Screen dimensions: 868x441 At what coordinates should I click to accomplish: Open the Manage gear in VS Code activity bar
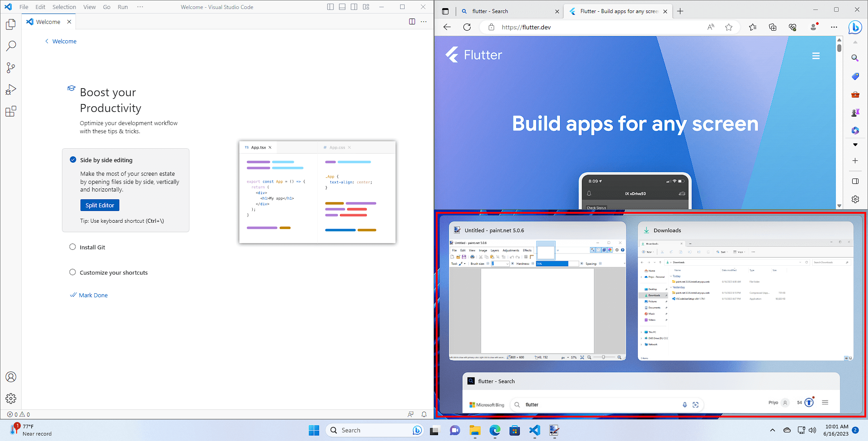click(11, 398)
